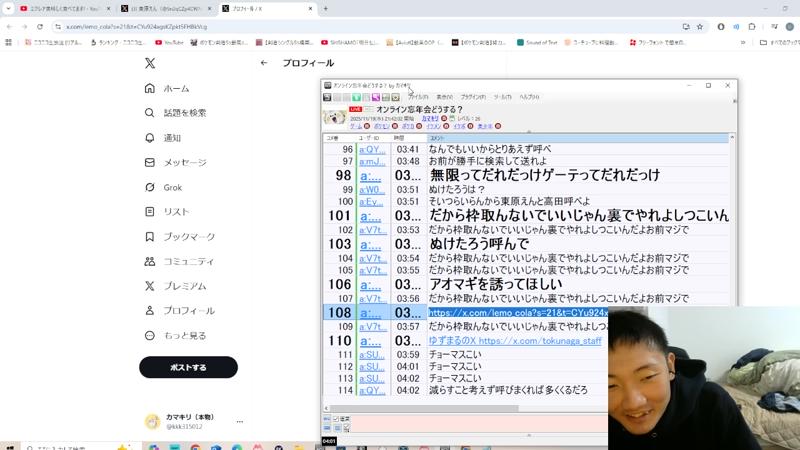Image resolution: width=800 pixels, height=450 pixels.
Task: Open the Sound of Text bookmark
Action: pos(537,43)
